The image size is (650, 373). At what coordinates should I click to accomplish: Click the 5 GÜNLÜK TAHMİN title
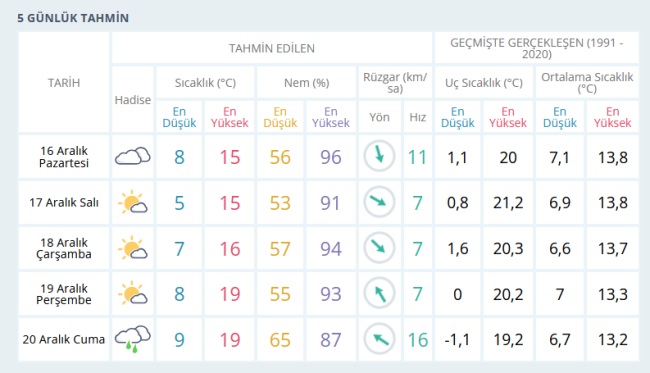coord(73,18)
